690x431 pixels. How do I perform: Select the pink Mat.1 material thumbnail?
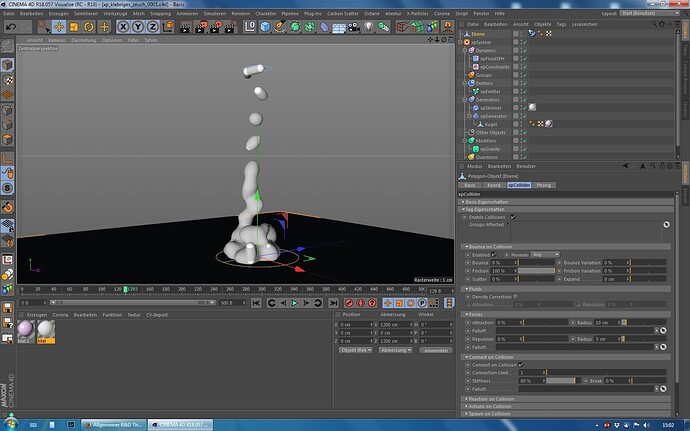[26, 330]
